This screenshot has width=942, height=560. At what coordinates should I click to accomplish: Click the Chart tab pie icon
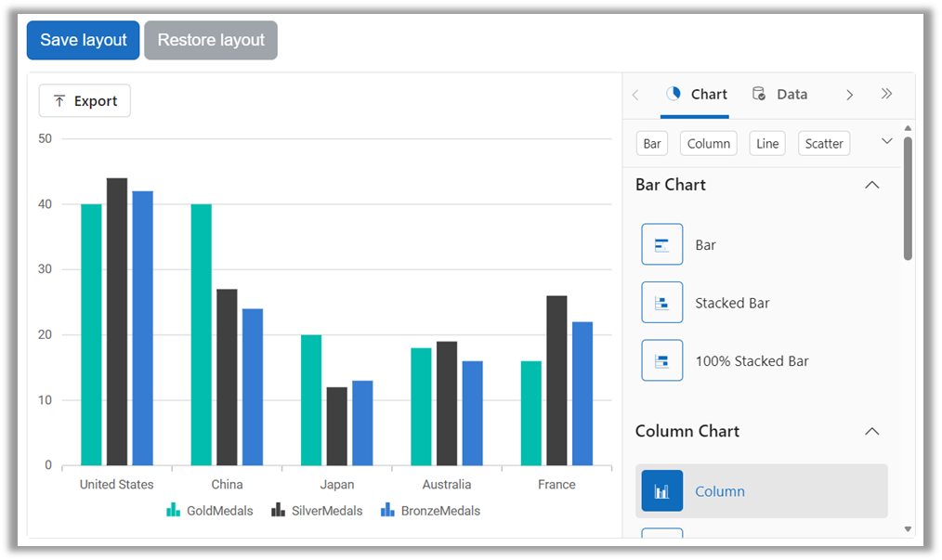pos(674,93)
